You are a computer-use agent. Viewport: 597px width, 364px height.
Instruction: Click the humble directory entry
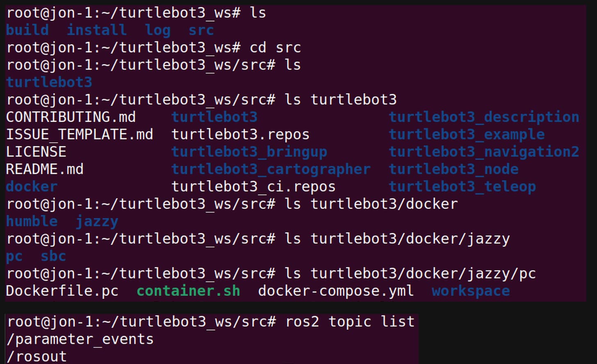32,222
